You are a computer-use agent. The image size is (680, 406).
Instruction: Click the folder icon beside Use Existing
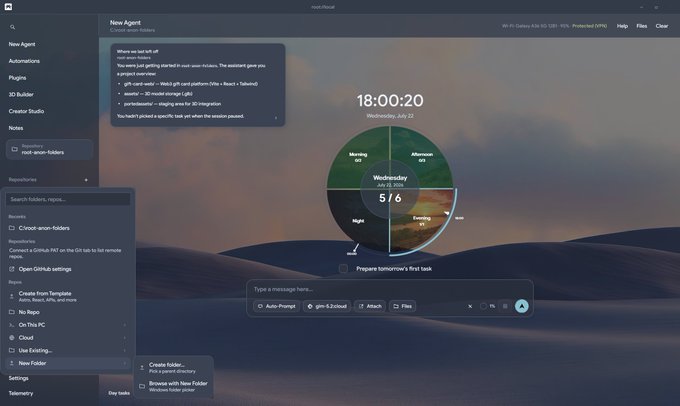coord(12,350)
